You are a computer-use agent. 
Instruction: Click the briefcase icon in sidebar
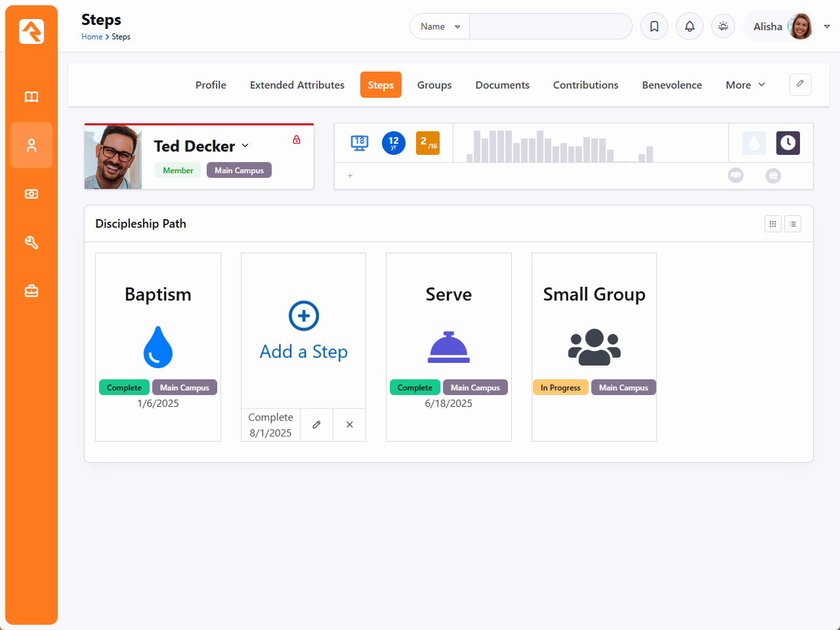coord(31,291)
